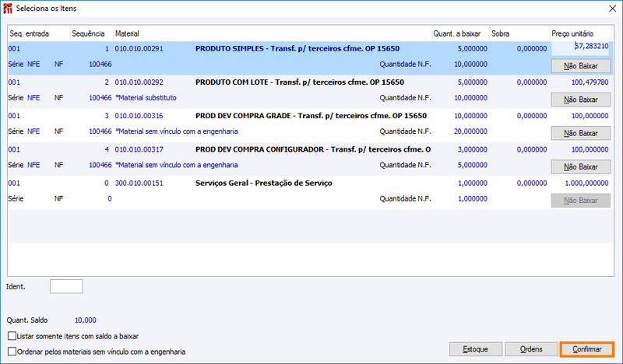Click the 'Seq. entrada' column header
Image resolution: width=623 pixels, height=364 pixels.
39,33
